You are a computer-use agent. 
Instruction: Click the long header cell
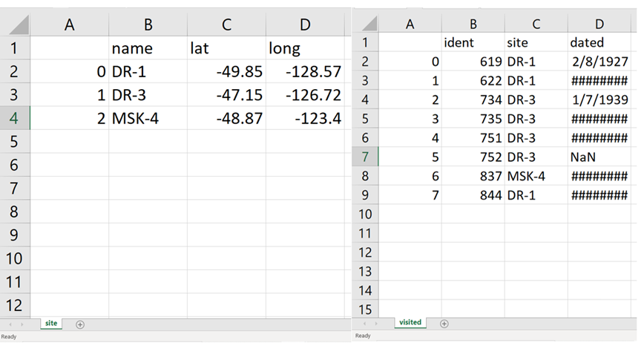click(x=305, y=48)
